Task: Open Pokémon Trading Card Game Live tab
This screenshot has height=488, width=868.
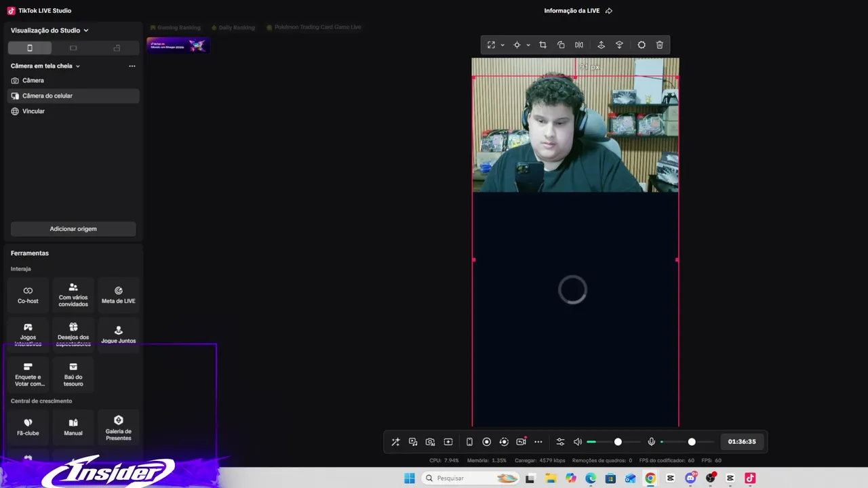Action: pyautogui.click(x=314, y=28)
